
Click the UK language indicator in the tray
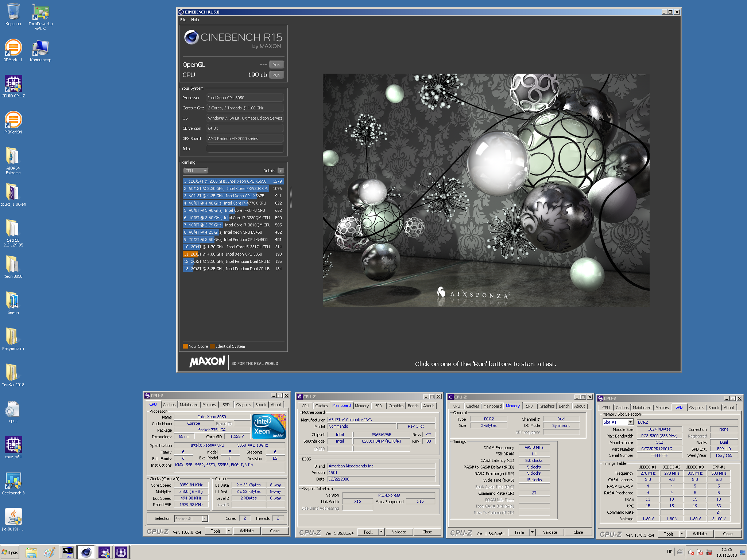pos(670,552)
